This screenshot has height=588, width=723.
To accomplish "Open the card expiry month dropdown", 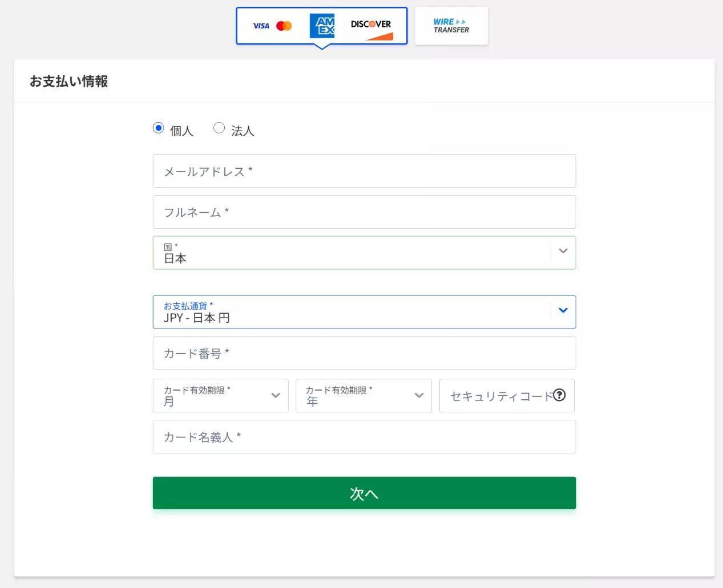I will click(220, 396).
